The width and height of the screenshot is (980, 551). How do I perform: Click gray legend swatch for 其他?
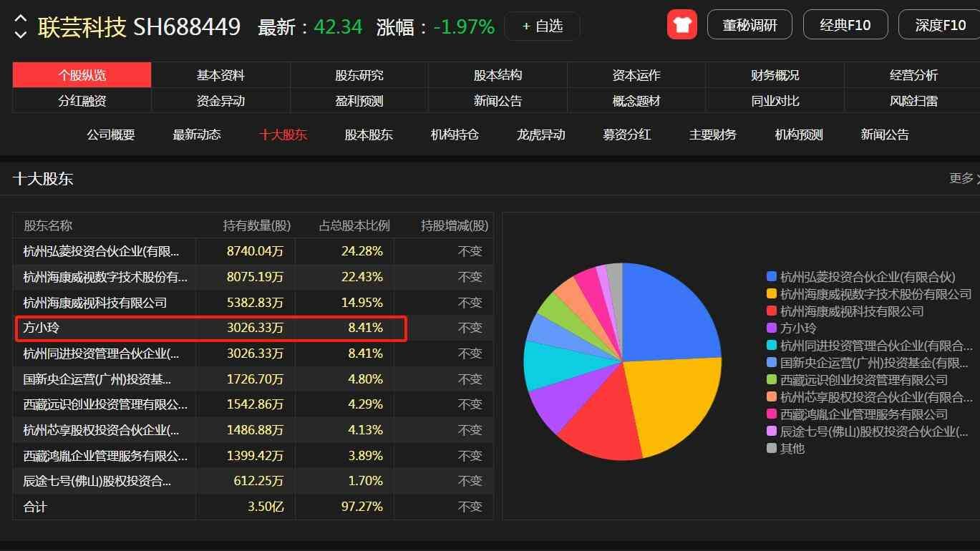click(x=771, y=449)
